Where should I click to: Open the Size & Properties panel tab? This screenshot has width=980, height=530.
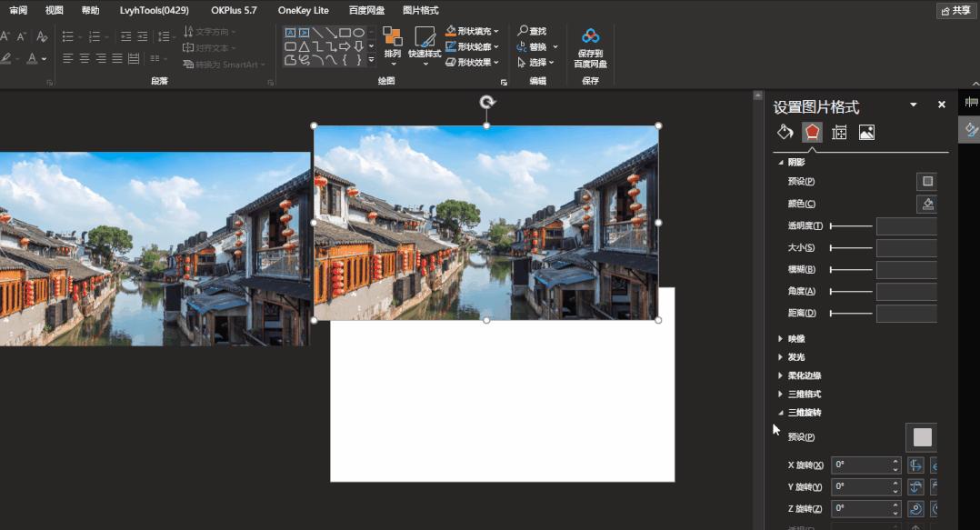click(x=839, y=133)
